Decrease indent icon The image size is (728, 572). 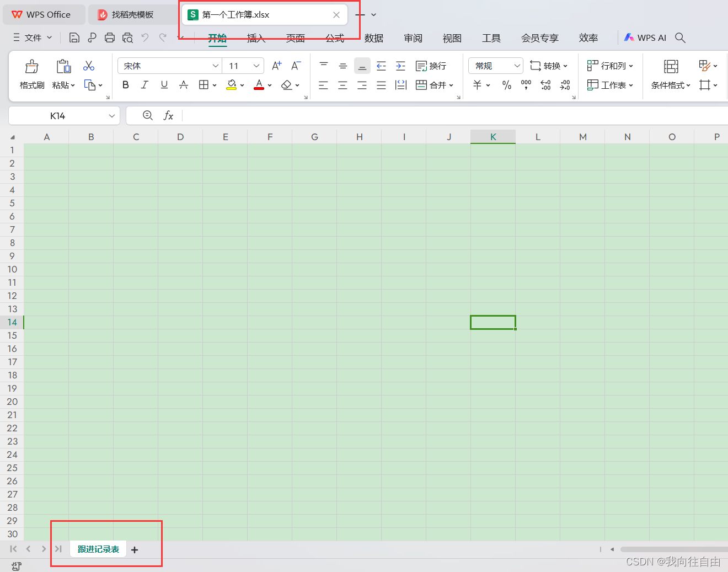pyautogui.click(x=381, y=66)
